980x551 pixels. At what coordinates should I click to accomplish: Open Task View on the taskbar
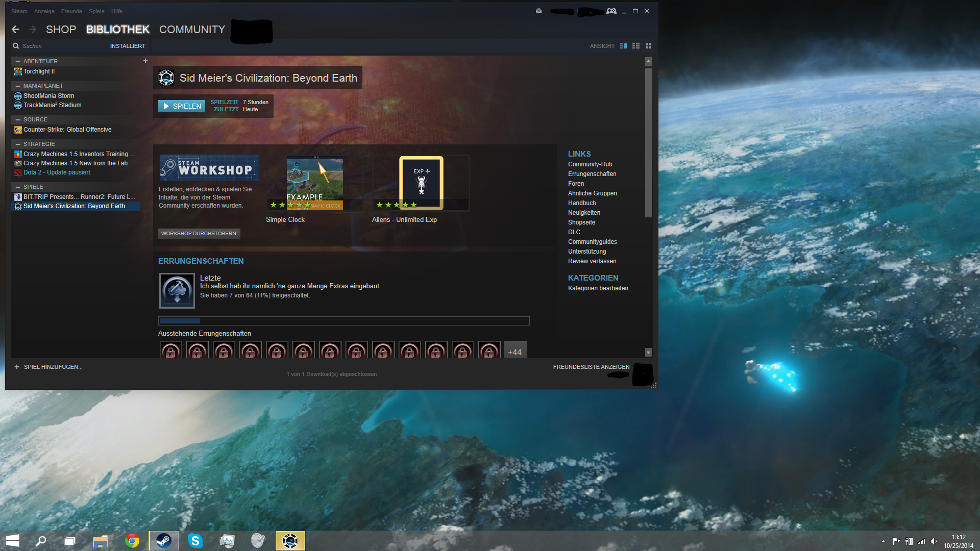click(x=70, y=541)
